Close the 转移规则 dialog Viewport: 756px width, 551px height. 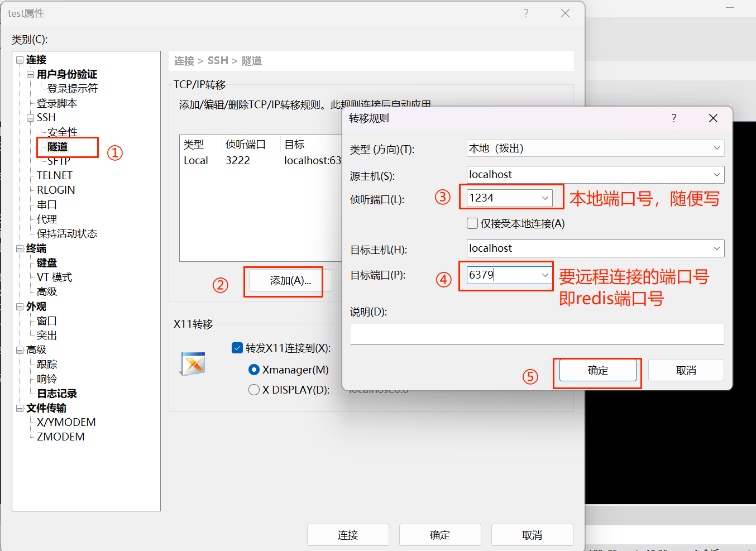point(713,118)
